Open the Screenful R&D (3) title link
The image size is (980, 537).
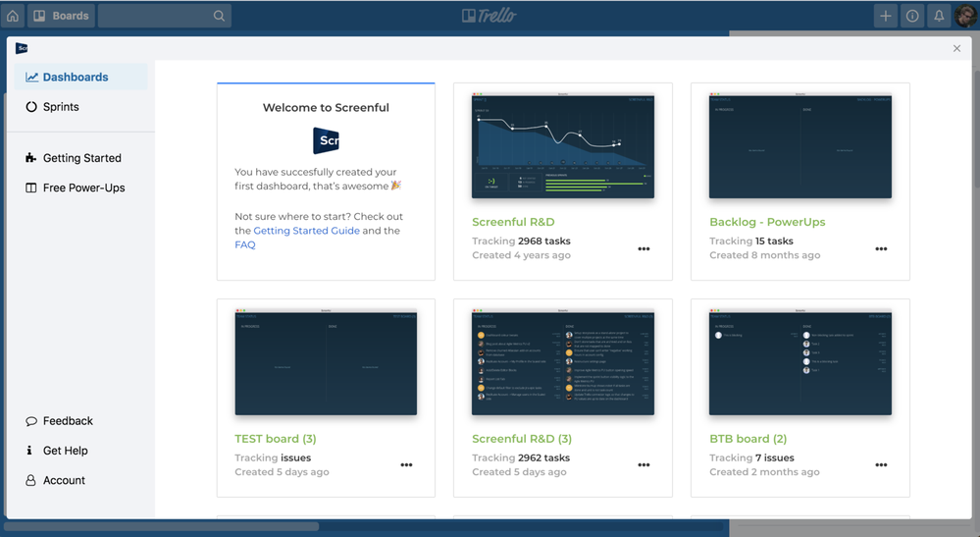[x=522, y=439]
